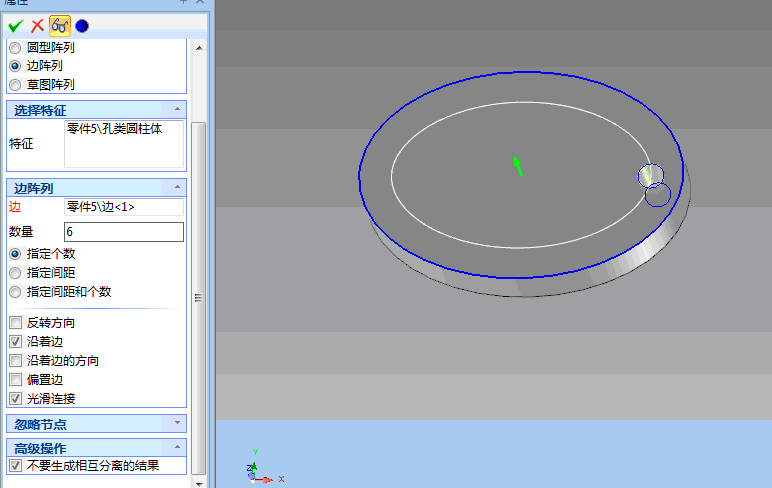Expand the 忽略节点 section
The height and width of the screenshot is (488, 772).
pyautogui.click(x=177, y=424)
